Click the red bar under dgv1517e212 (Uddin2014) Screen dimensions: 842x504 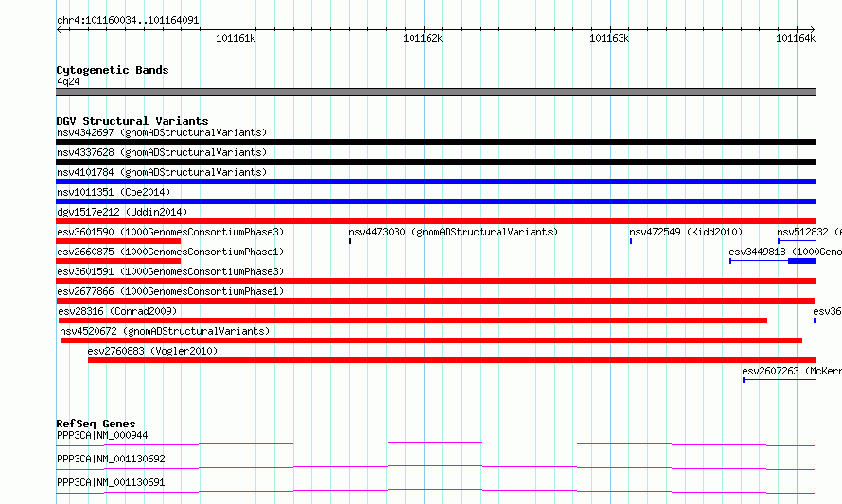click(x=435, y=221)
